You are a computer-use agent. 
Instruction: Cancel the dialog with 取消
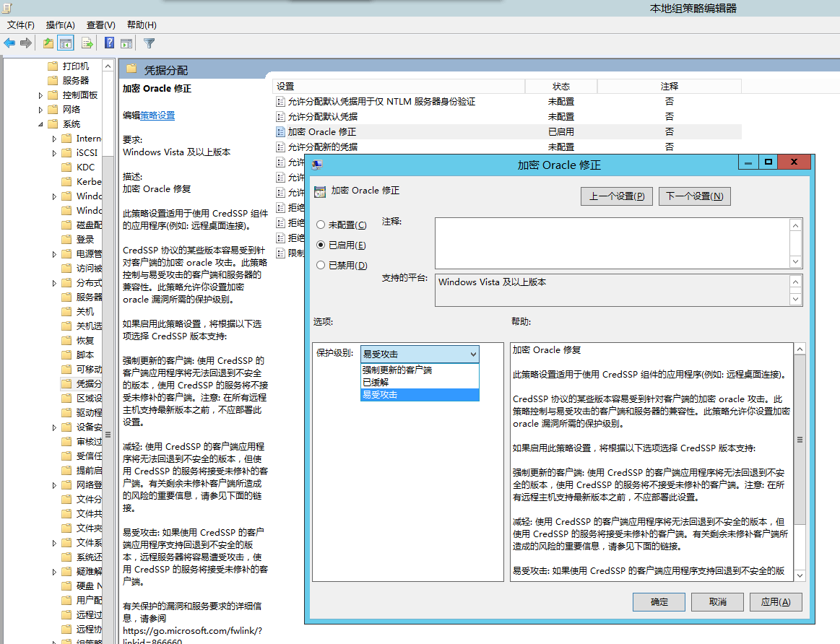click(x=717, y=602)
